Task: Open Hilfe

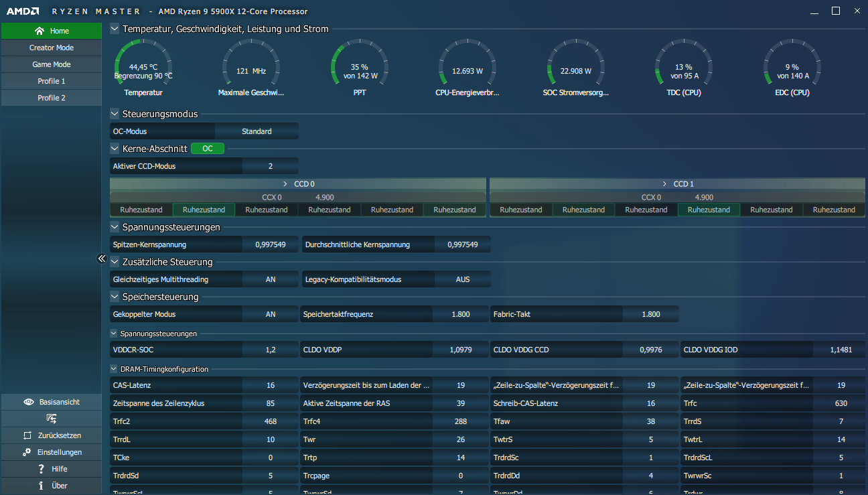Action: point(52,469)
